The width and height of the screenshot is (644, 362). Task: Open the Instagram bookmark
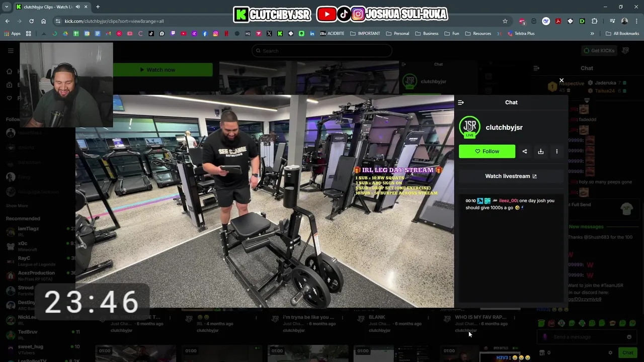pos(216,34)
